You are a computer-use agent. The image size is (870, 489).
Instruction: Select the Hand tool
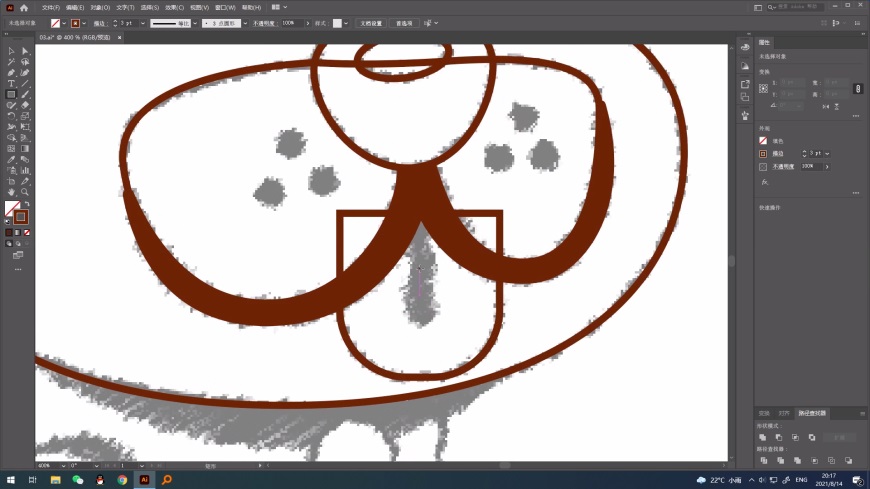[11, 192]
